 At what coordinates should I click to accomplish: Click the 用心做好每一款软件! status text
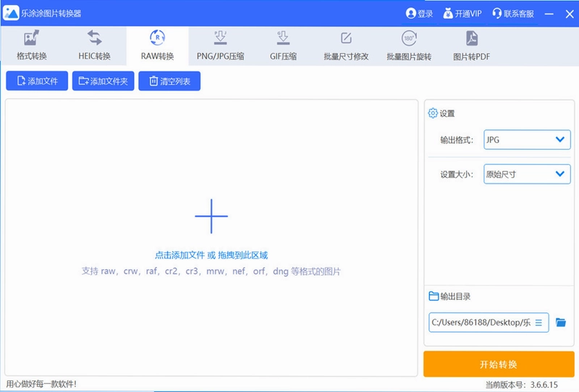(41, 384)
